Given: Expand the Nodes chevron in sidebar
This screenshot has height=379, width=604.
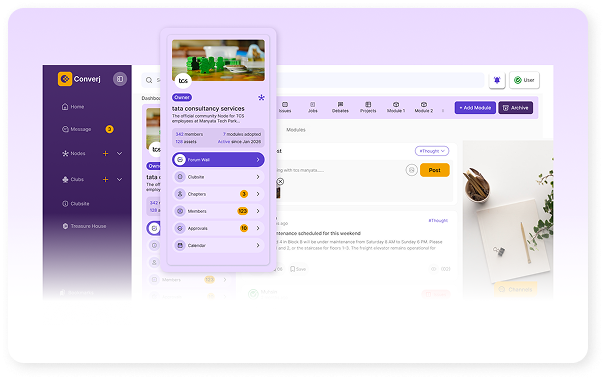Looking at the screenshot, I should (119, 153).
